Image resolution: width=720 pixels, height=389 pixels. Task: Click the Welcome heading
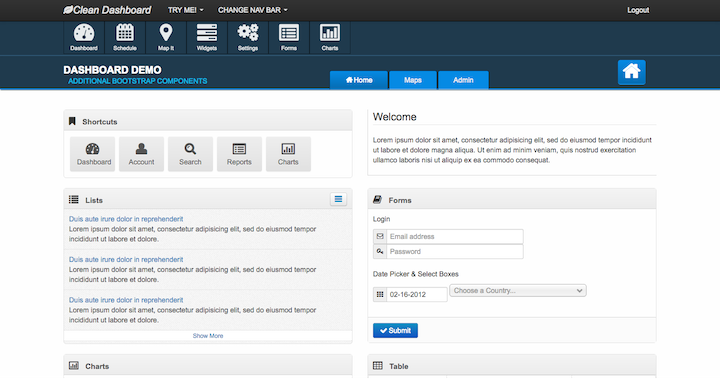click(x=394, y=117)
